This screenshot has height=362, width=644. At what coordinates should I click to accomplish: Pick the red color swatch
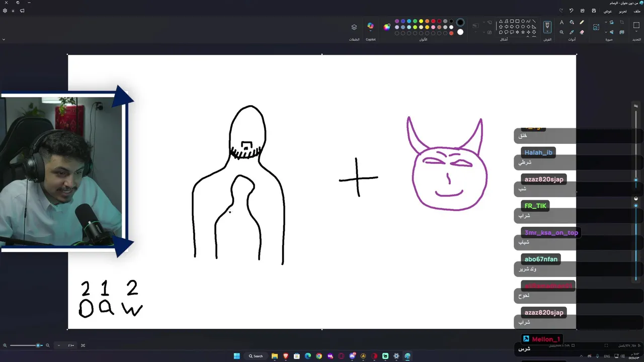433,21
